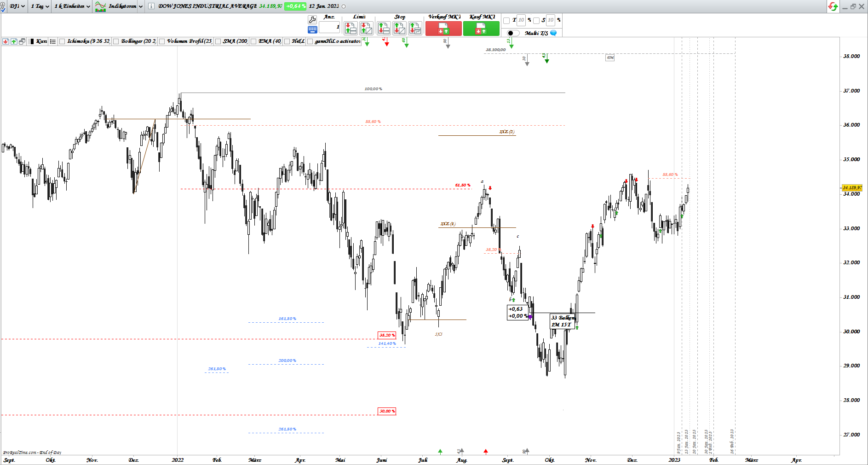
Task: Click the red arrow marker under Limit
Action: pos(386,42)
